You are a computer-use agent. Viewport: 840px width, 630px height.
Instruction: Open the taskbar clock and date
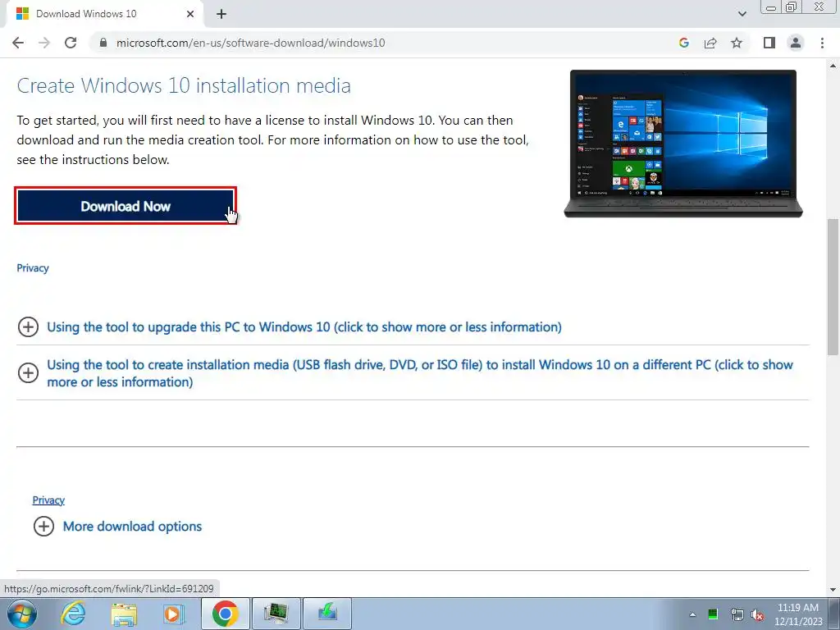[x=798, y=614]
